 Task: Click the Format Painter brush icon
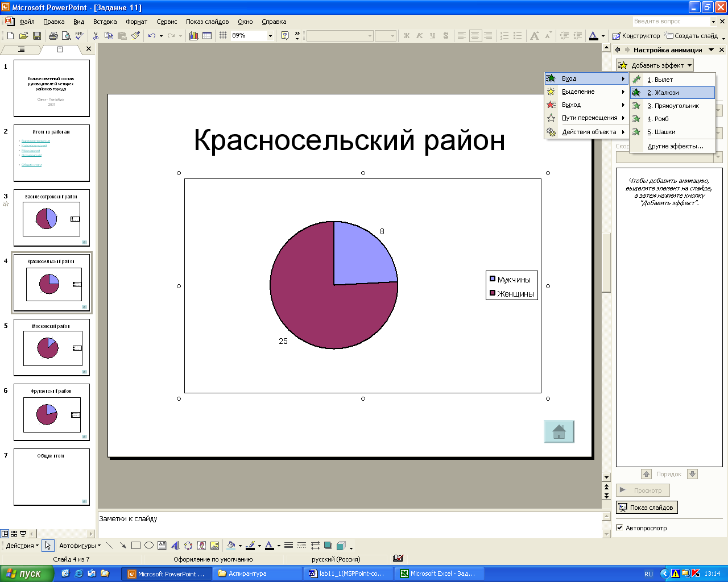[135, 36]
